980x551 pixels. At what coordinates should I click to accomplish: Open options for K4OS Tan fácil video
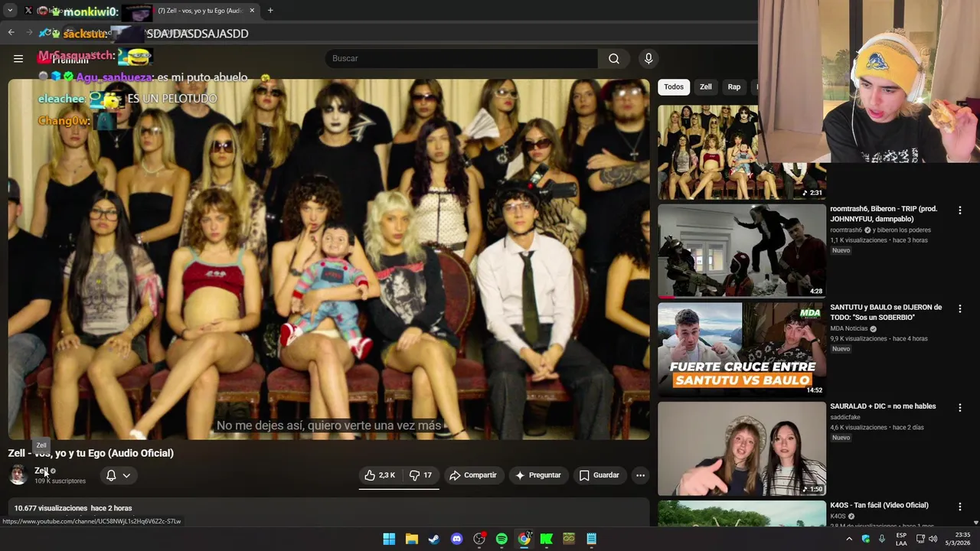pos(959,506)
